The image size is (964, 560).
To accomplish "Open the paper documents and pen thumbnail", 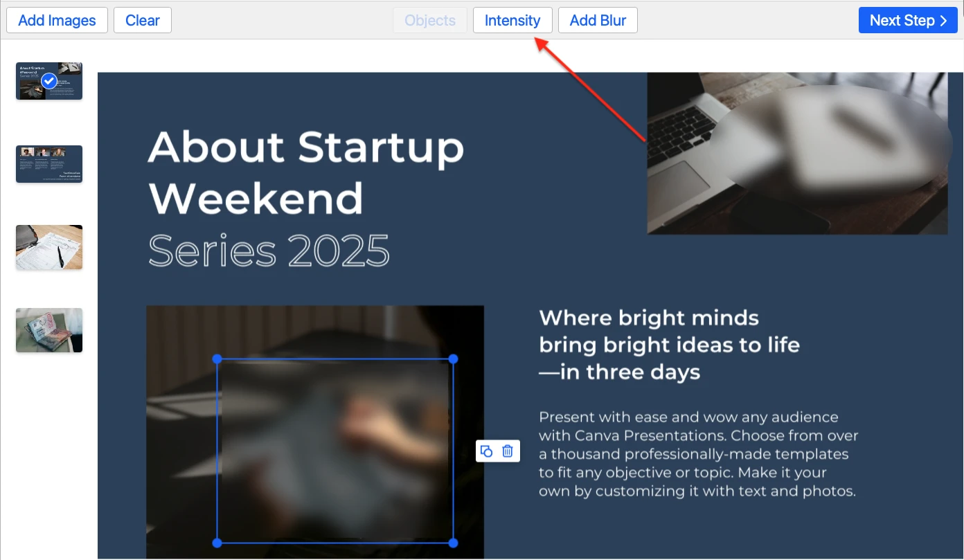I will (x=49, y=247).
